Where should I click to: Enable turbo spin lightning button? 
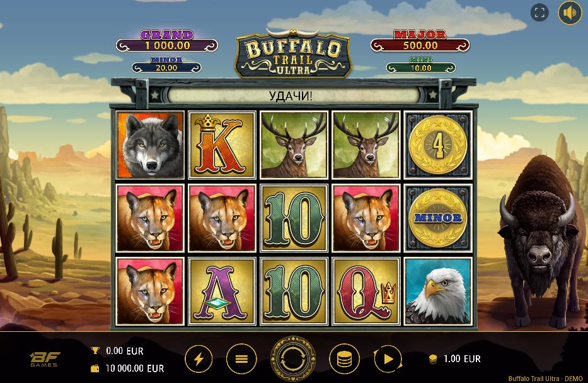tap(199, 359)
